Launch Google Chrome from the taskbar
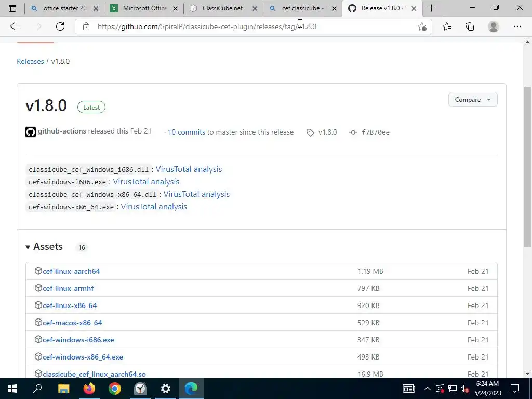 coord(115,389)
